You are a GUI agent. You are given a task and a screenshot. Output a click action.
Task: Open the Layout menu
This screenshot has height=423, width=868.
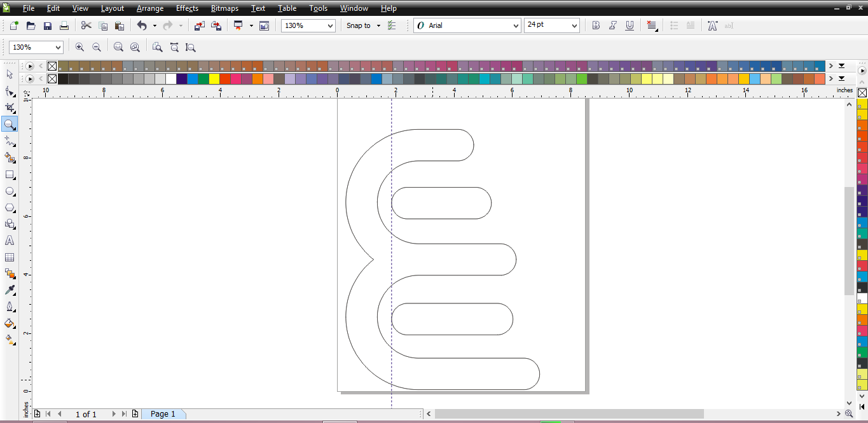[x=113, y=8]
